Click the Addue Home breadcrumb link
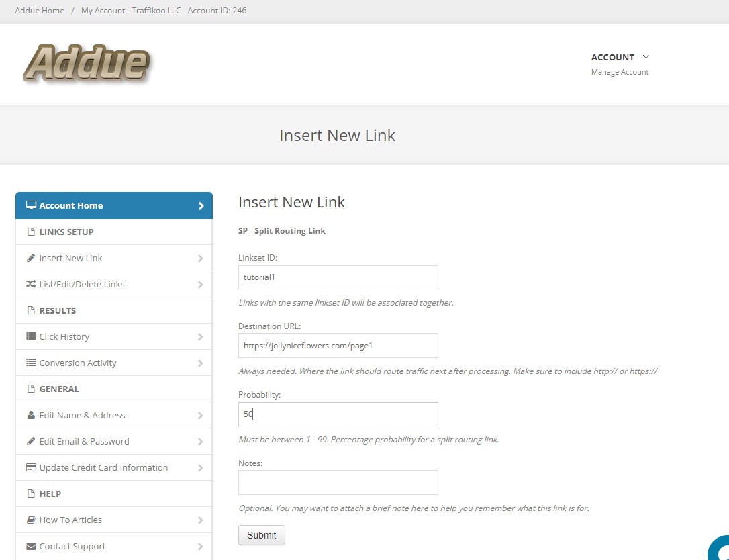 [40, 10]
